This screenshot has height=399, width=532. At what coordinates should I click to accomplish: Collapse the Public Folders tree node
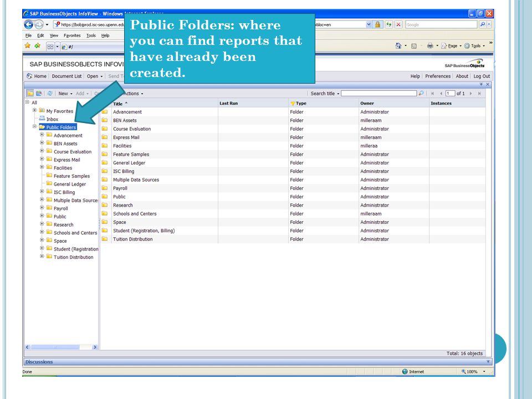click(34, 126)
